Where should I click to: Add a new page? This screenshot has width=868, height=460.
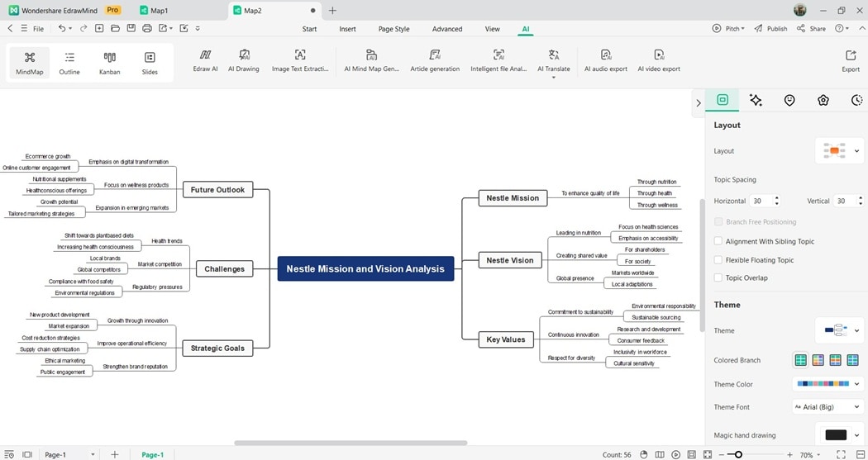pos(115,454)
